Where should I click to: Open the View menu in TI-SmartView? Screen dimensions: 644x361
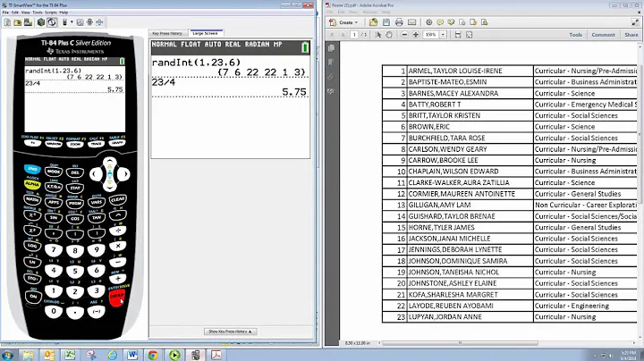click(26, 13)
